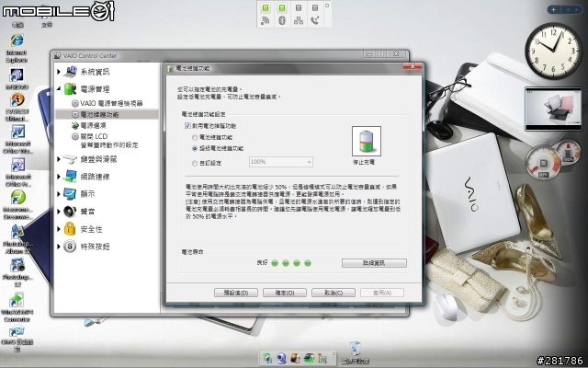Viewport: 588px width, 368px height.
Task: Select the 自訂設定 radio option
Action: coord(194,164)
